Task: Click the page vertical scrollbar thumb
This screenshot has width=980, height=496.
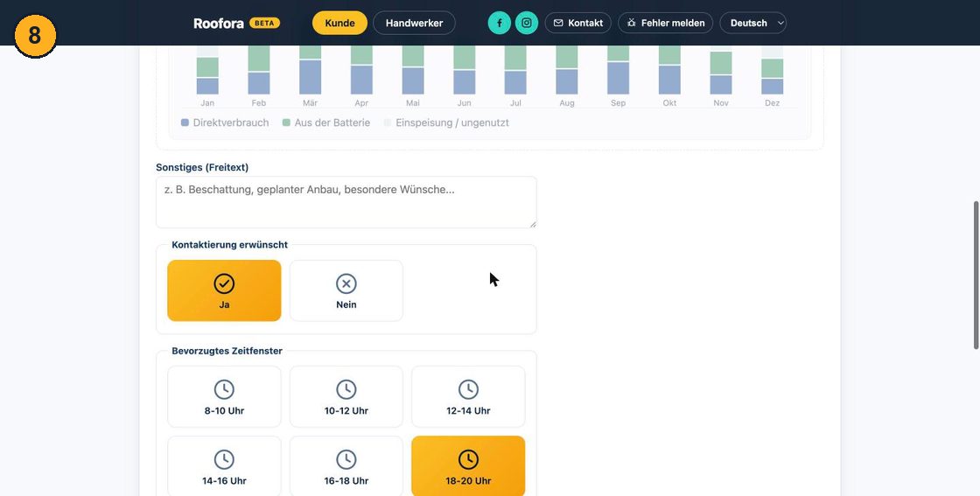Action: coord(976,275)
